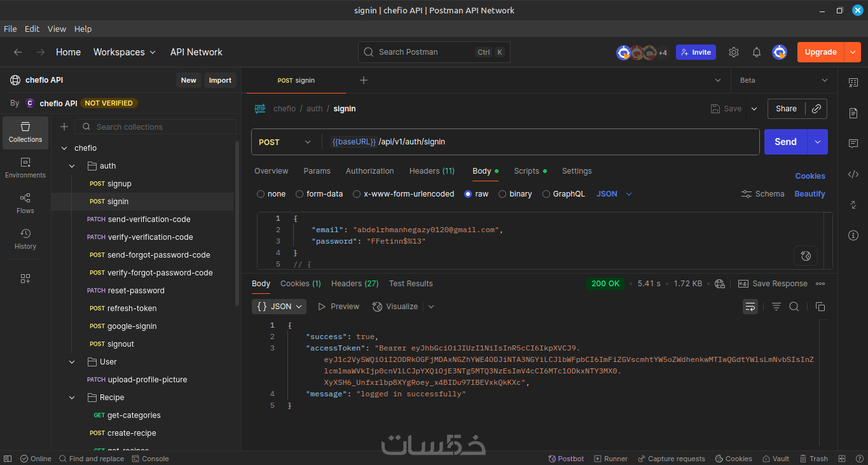Viewport: 868px width, 465px height.
Task: Open the response format JSON dropdown
Action: point(279,307)
